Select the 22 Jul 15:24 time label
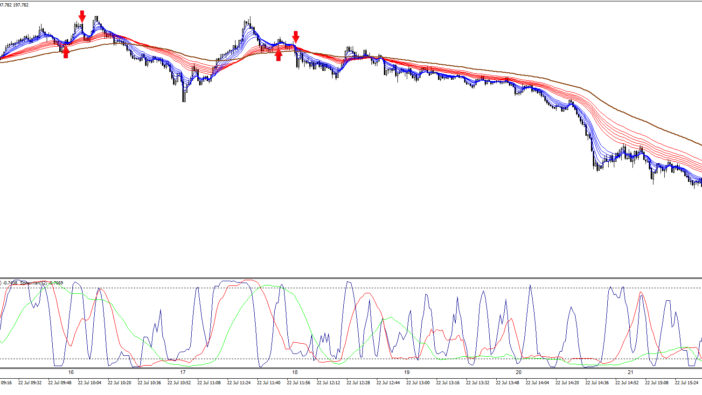The image size is (702, 395). coord(687,383)
